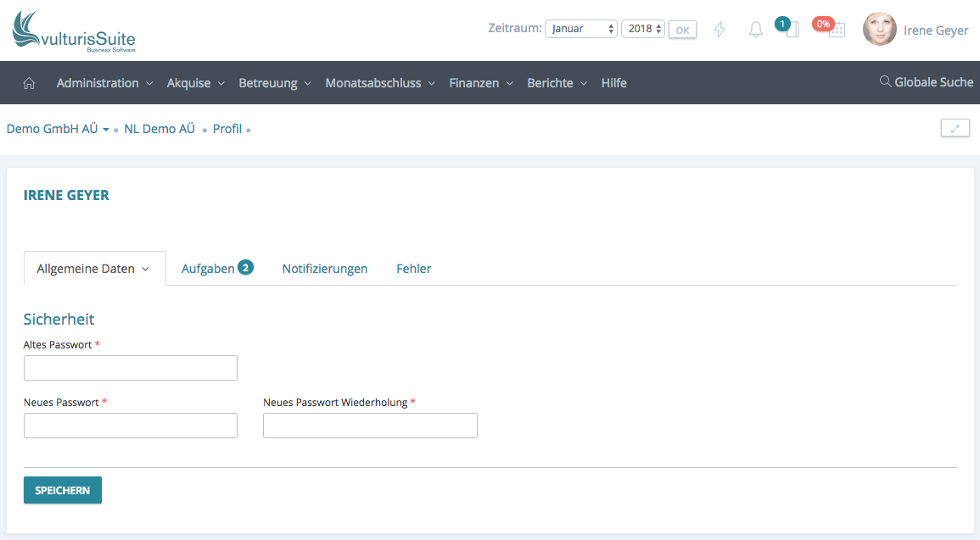The width and height of the screenshot is (980, 540).
Task: Open the Finanzen menu
Action: pos(480,83)
